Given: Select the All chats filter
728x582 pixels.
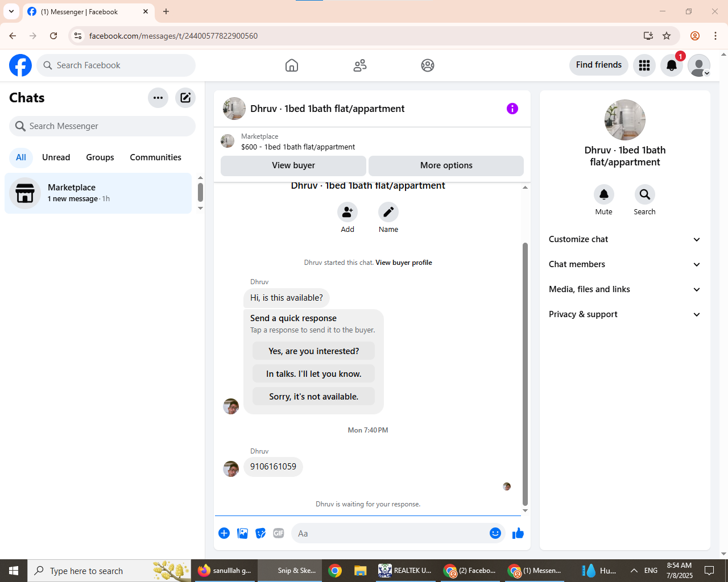Looking at the screenshot, I should (21, 157).
